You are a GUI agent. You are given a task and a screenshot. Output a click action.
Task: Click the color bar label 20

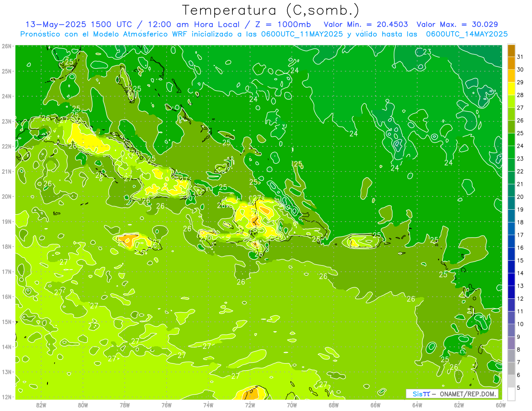click(520, 197)
